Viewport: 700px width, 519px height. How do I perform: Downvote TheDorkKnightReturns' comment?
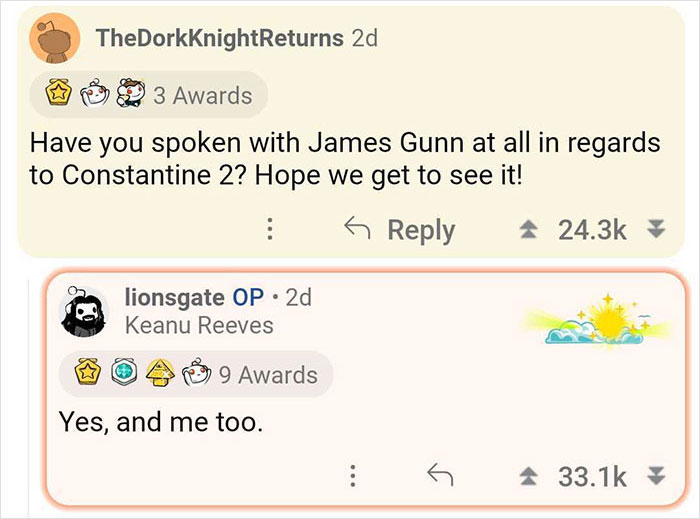(656, 230)
